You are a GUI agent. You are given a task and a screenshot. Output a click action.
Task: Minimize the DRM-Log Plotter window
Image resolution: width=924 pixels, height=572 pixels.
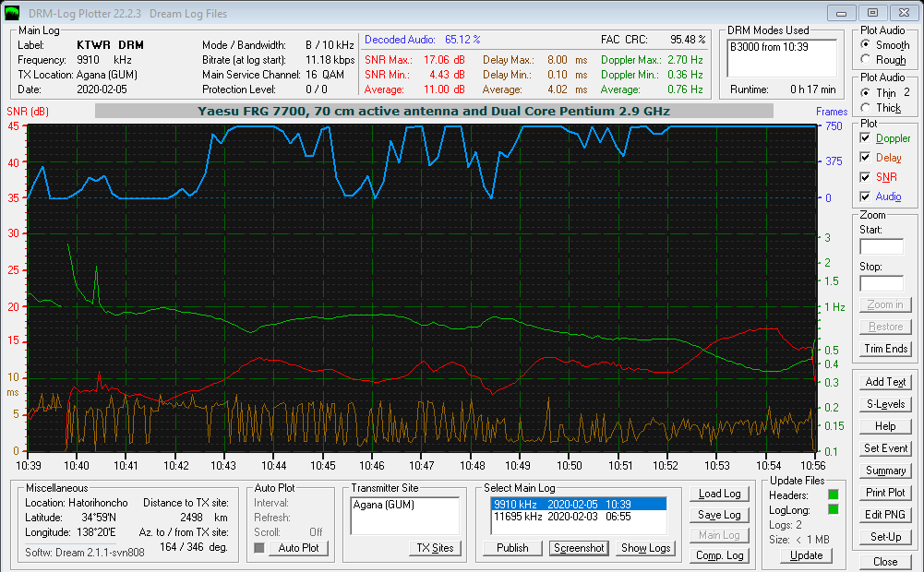click(842, 13)
